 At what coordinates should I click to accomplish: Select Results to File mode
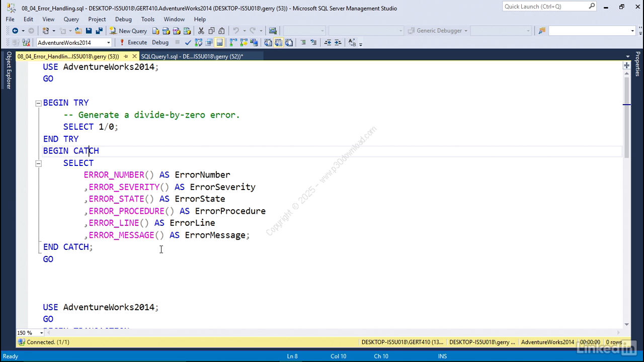(x=289, y=43)
